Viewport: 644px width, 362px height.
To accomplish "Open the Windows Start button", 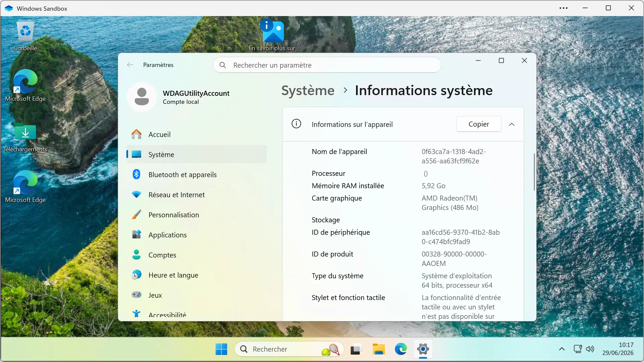I will click(x=221, y=349).
